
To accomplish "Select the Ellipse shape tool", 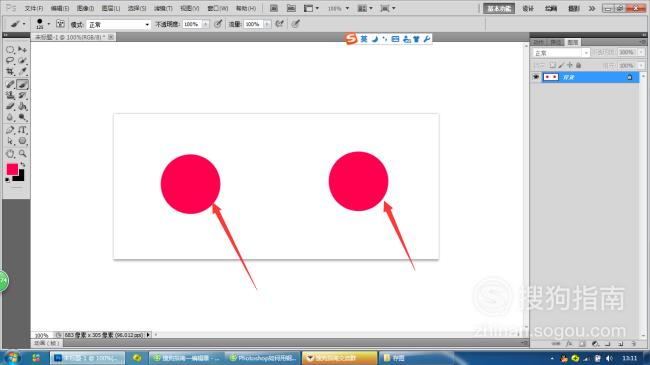I will click(x=22, y=141).
